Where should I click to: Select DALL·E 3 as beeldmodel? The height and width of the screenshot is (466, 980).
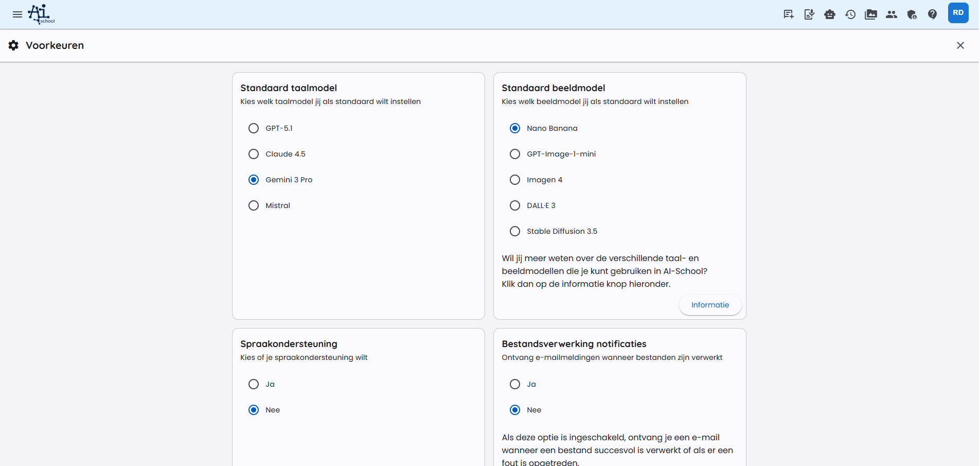click(x=515, y=205)
